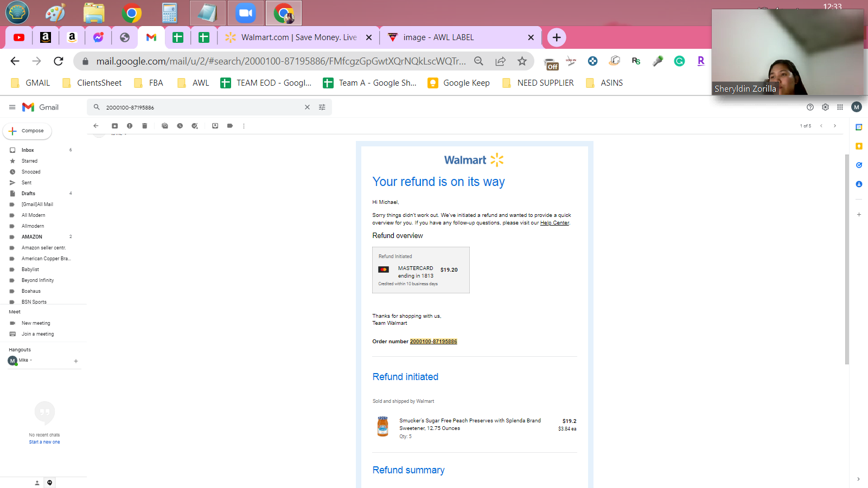This screenshot has width=868, height=488.
Task: Open the Notepad taskbar window
Action: click(x=207, y=12)
